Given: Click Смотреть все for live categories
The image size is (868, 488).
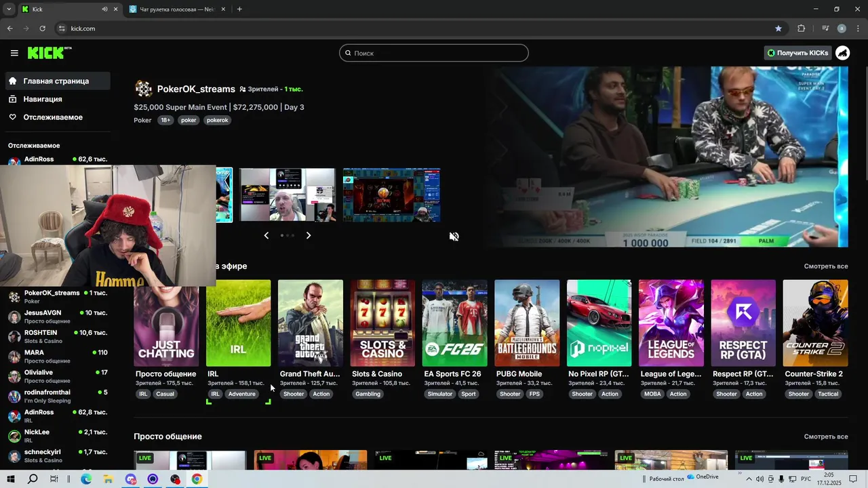Looking at the screenshot, I should coord(826,266).
